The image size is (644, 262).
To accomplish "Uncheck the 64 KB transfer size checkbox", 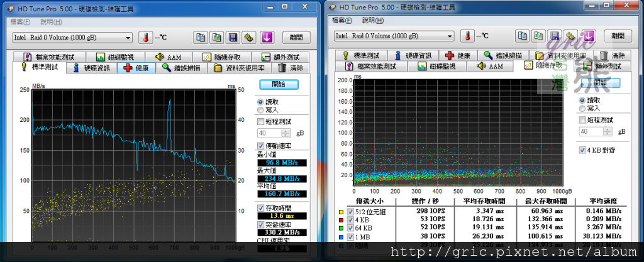I will 350,228.
